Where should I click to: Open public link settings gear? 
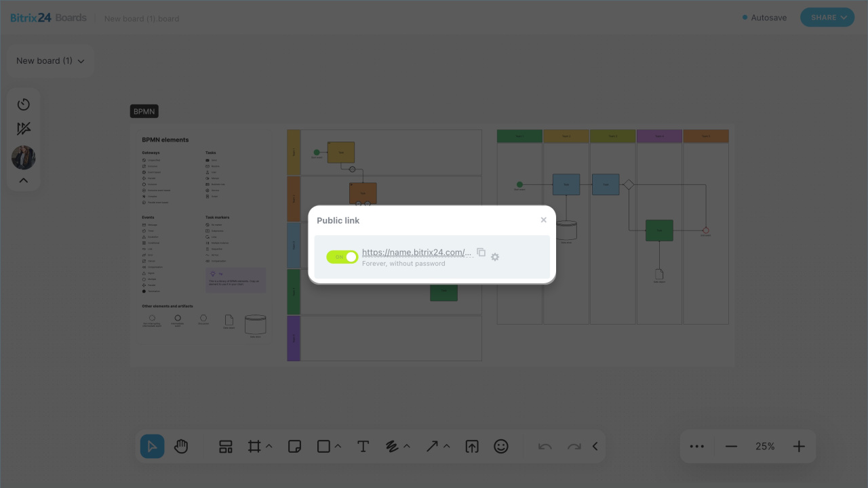click(495, 257)
